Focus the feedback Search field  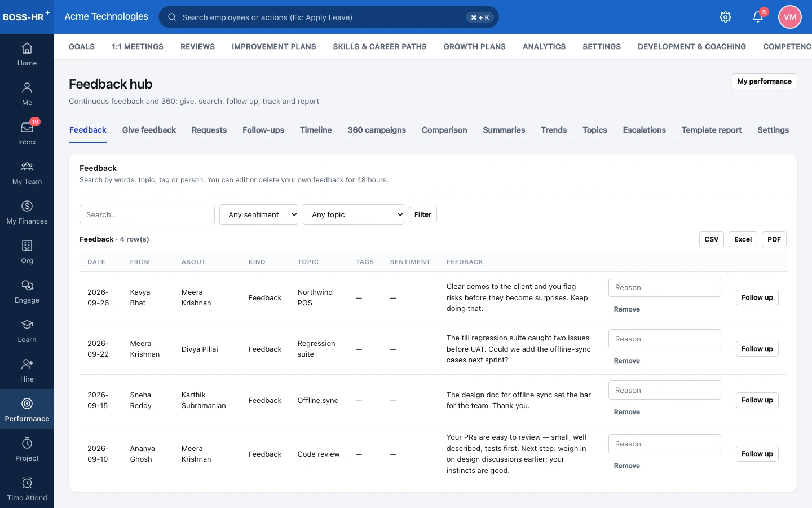[x=147, y=214]
